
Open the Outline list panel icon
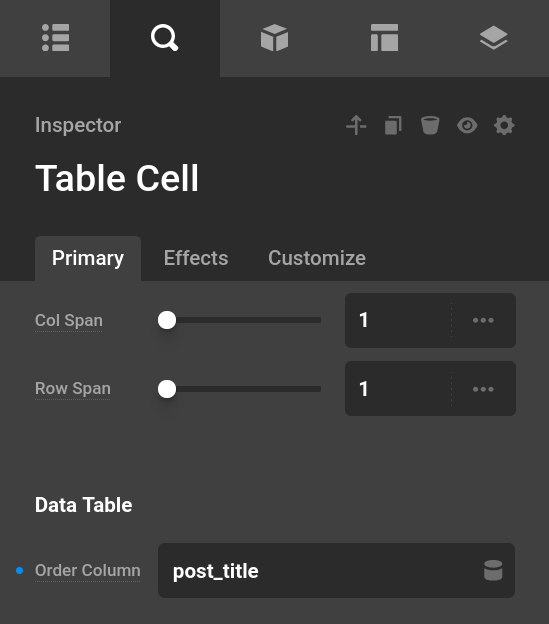coord(55,38)
